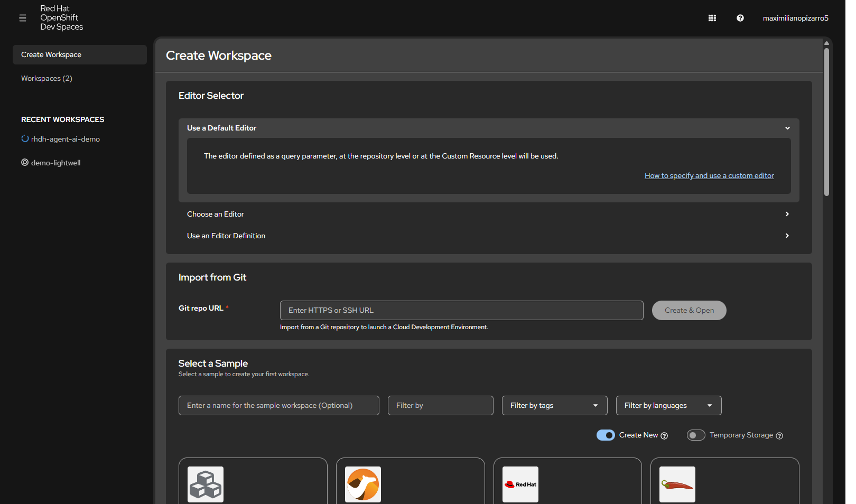The height and width of the screenshot is (504, 856).
Task: Click the Red Hat OpenShift Dev Spaces logo
Action: coord(61,18)
